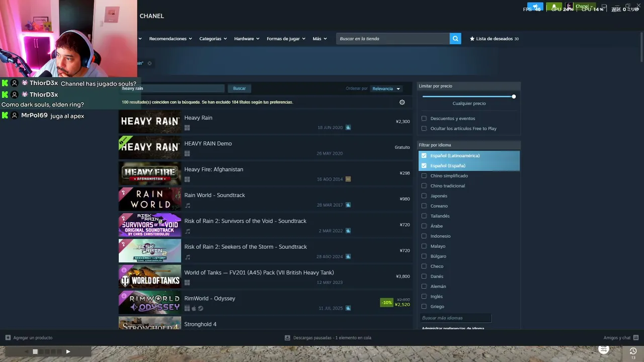644x362 pixels.
Task: Uncheck Español (Latinoamérica) language filter
Action: [424, 156]
